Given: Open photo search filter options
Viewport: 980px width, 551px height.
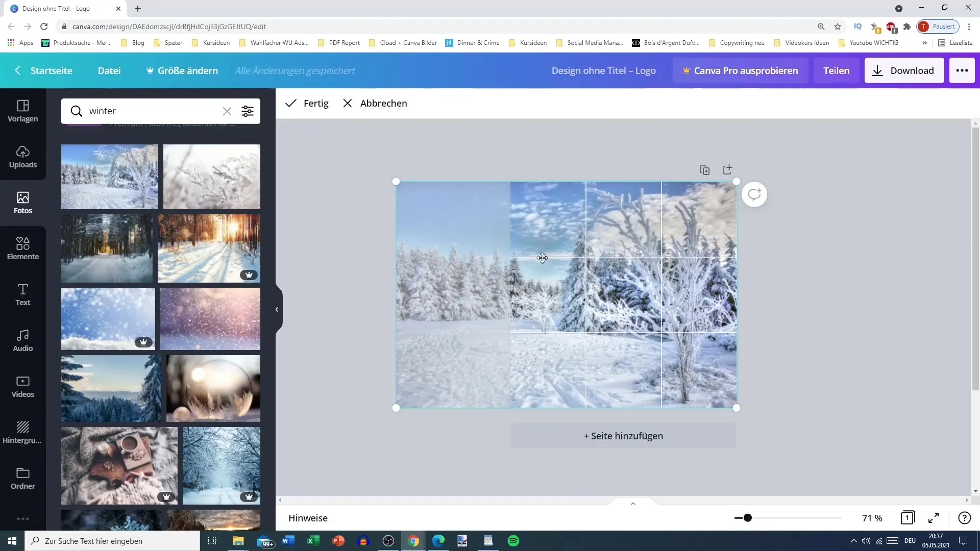Looking at the screenshot, I should click(248, 111).
